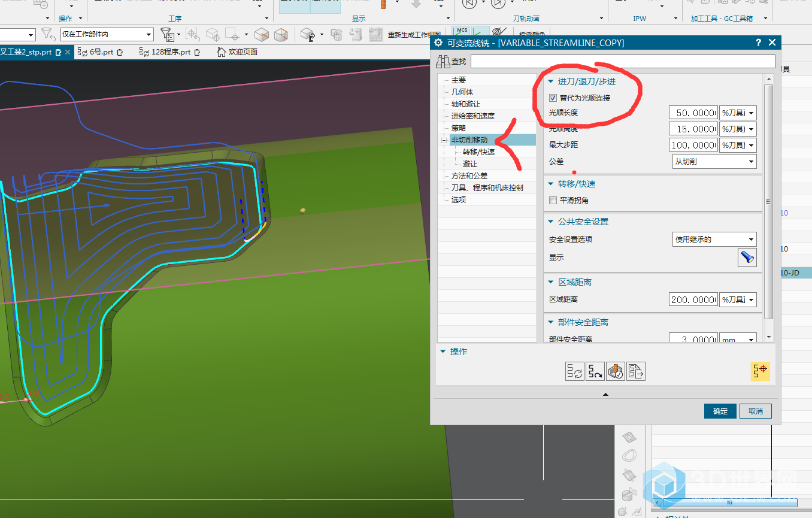Click the yellow tool path display options icon

click(759, 371)
